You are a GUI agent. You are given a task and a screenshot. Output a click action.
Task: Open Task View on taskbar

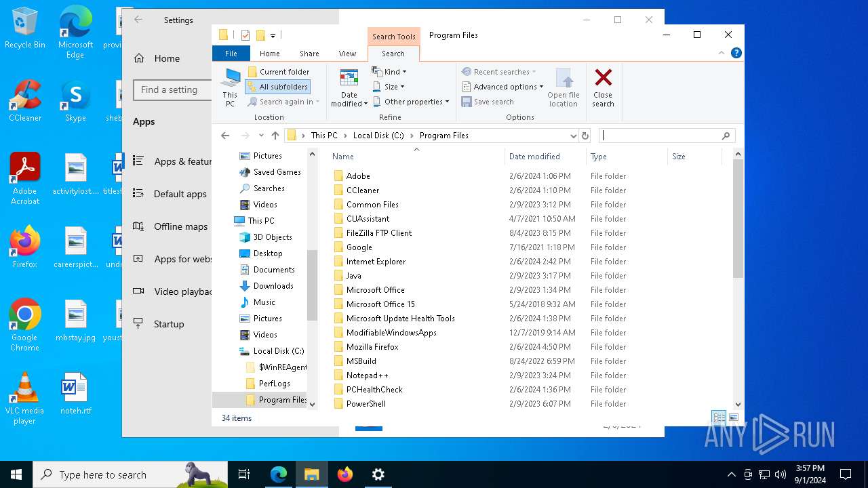[244, 474]
